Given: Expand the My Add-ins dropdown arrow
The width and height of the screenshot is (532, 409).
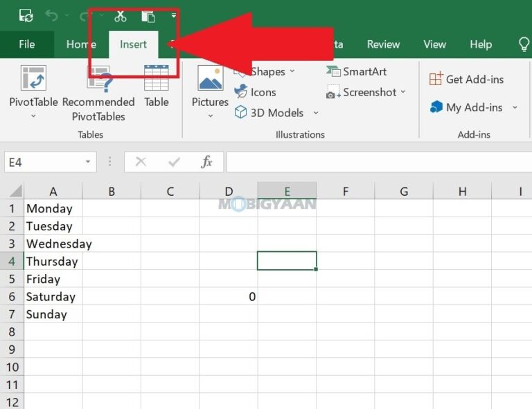Looking at the screenshot, I should [x=515, y=107].
